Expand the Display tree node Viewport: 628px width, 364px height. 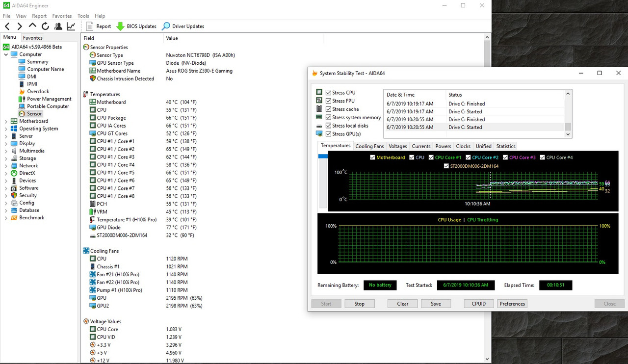pyautogui.click(x=6, y=143)
